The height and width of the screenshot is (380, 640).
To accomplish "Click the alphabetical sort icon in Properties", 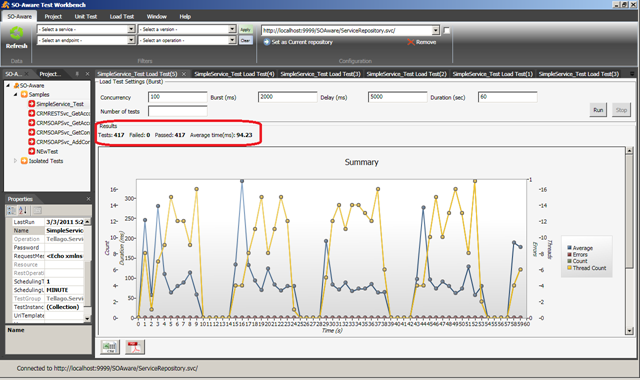I will click(x=23, y=211).
